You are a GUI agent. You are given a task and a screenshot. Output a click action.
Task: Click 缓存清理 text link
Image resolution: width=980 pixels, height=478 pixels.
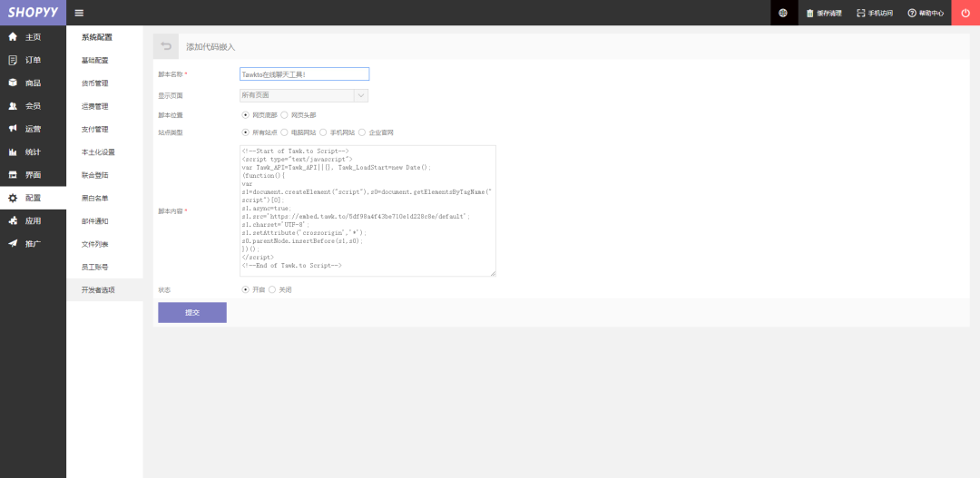(x=828, y=13)
